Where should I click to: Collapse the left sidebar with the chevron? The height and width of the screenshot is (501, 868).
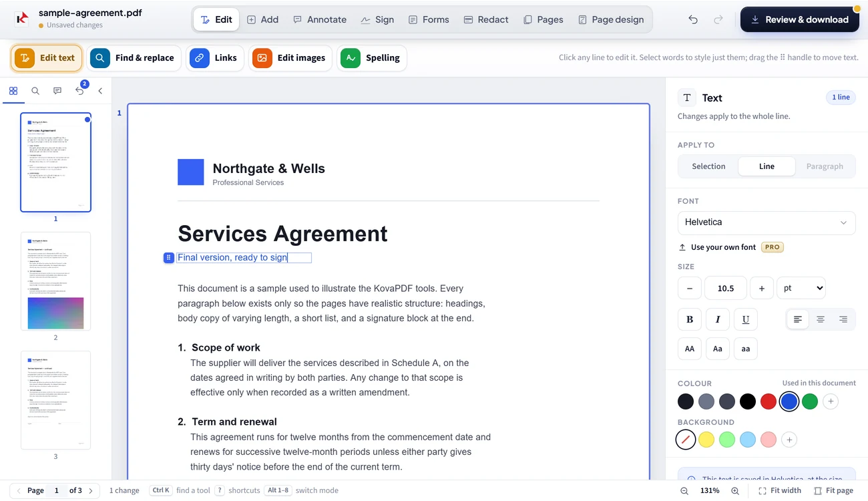pos(100,91)
